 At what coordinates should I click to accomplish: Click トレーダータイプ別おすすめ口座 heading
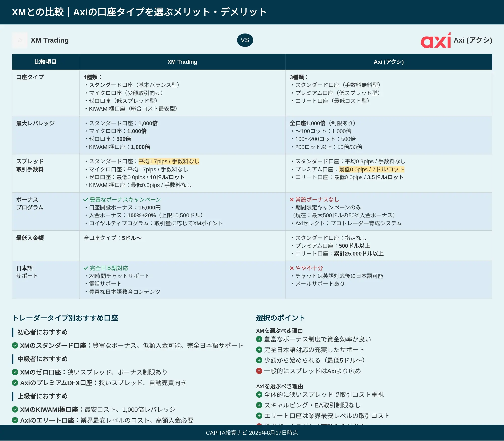coord(65,318)
